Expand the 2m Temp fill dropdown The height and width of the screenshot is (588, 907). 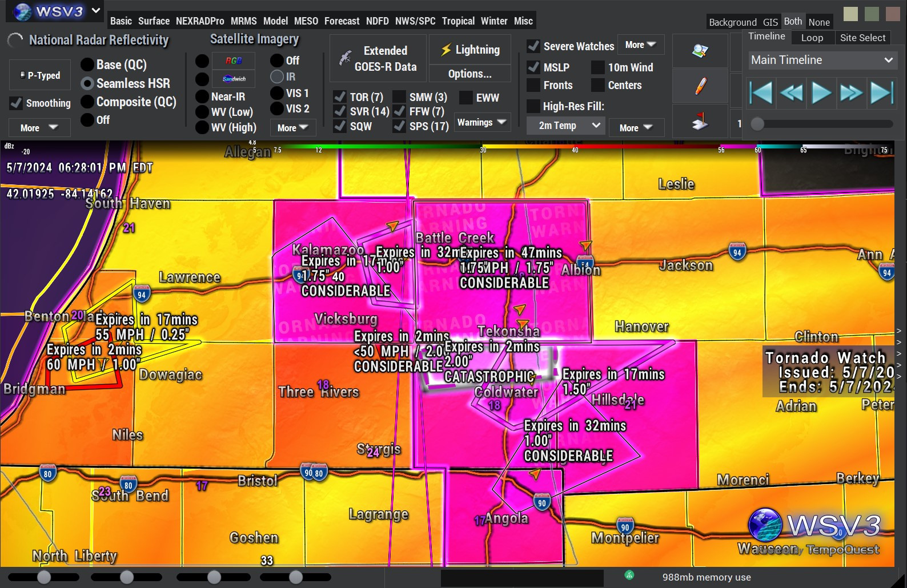566,126
